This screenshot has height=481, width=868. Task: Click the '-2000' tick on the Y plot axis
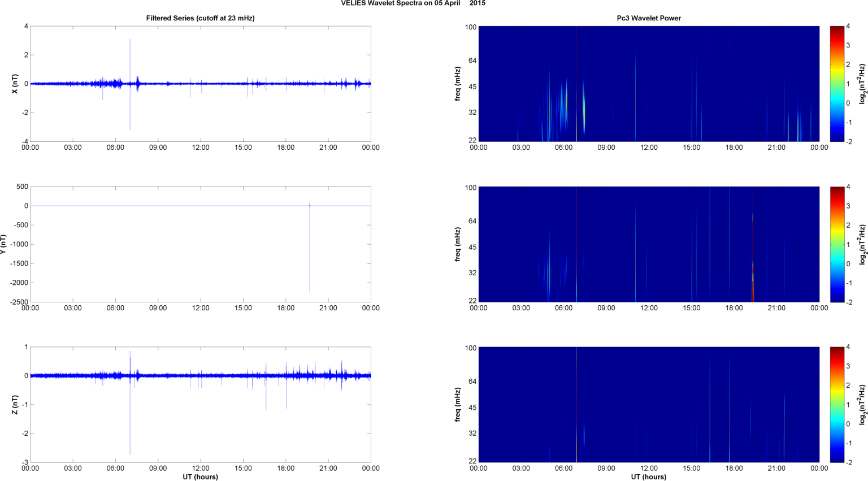(x=19, y=283)
